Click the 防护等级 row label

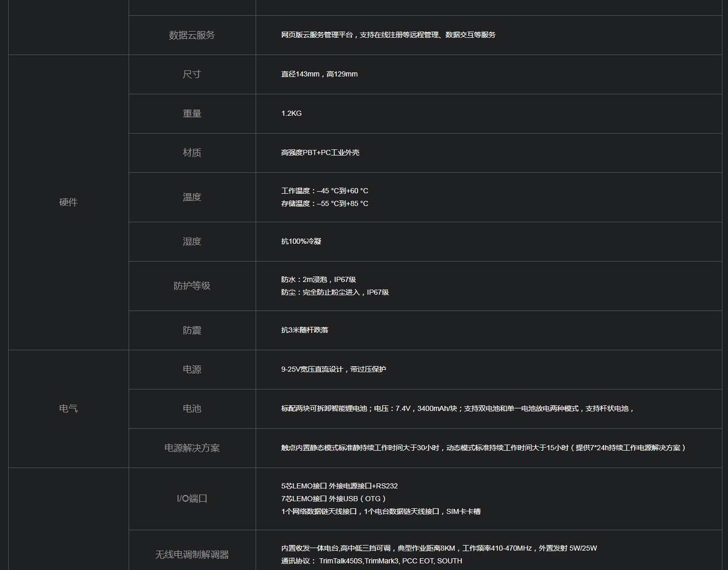[192, 286]
